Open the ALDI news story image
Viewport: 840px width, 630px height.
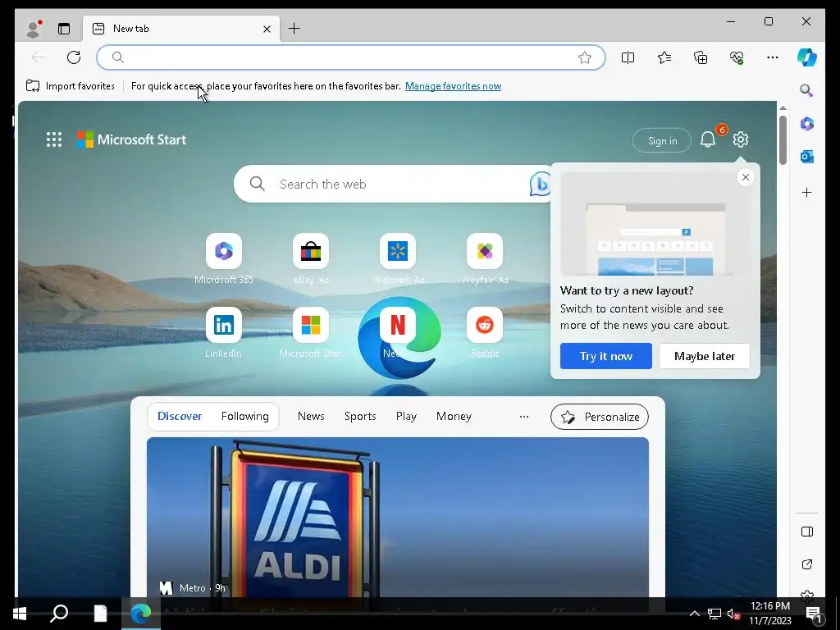pyautogui.click(x=398, y=517)
